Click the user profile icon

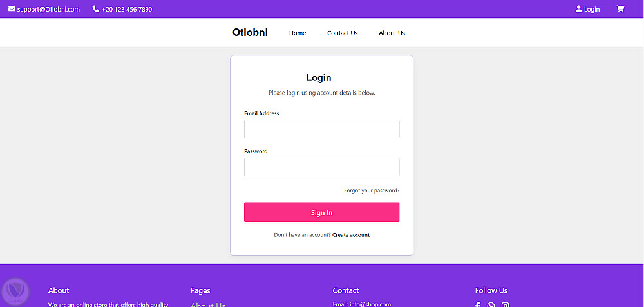(x=578, y=9)
